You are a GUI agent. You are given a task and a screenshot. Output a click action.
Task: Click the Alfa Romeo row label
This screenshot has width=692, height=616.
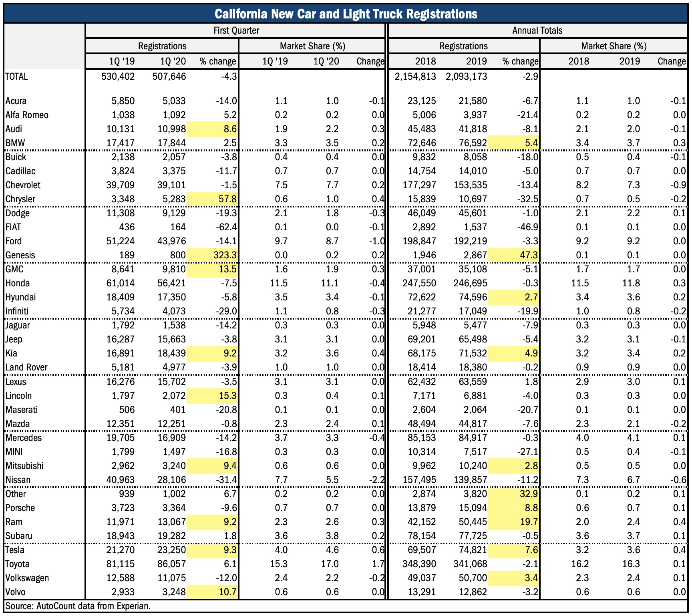point(27,115)
